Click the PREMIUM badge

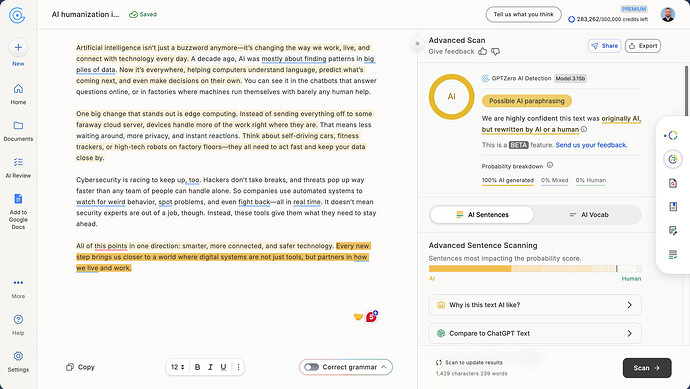(634, 9)
